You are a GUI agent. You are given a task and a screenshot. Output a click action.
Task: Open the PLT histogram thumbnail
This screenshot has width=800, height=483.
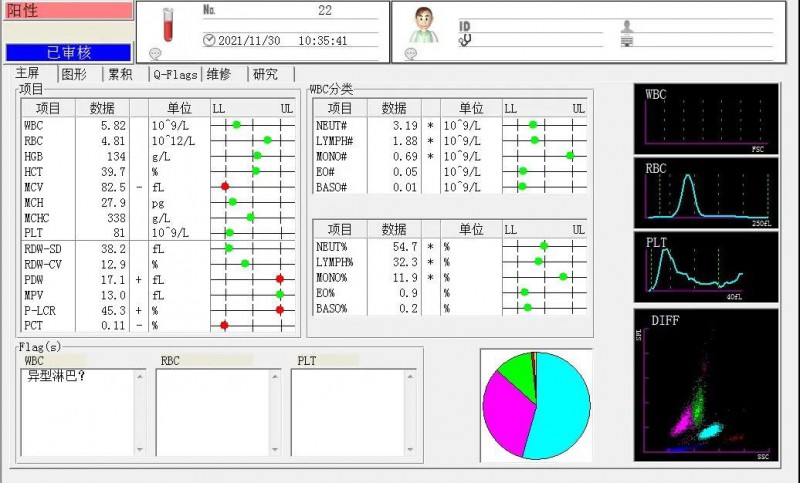coord(706,267)
